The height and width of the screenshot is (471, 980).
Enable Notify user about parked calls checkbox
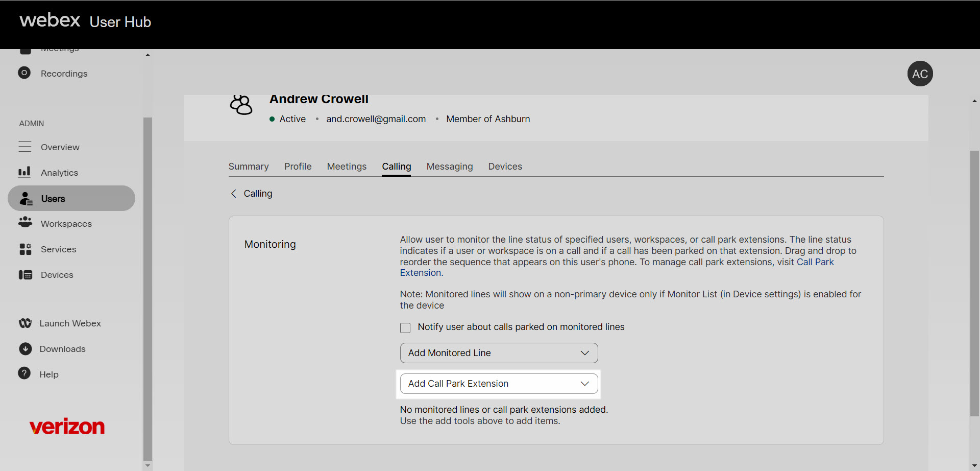click(x=405, y=327)
